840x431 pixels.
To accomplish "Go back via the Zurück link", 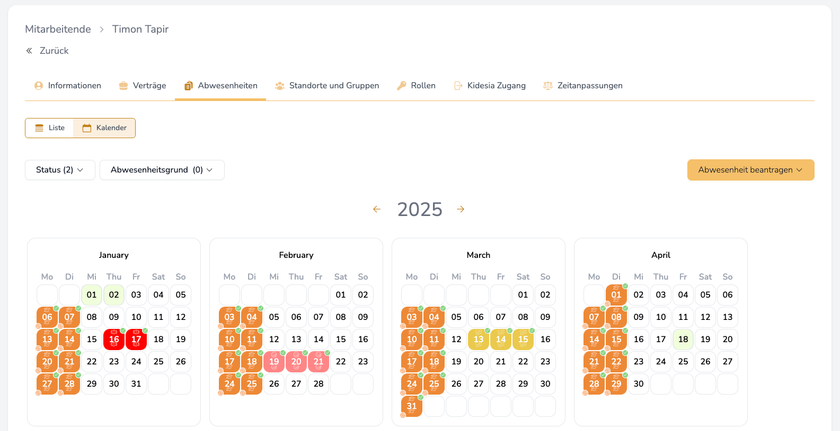I will [54, 51].
